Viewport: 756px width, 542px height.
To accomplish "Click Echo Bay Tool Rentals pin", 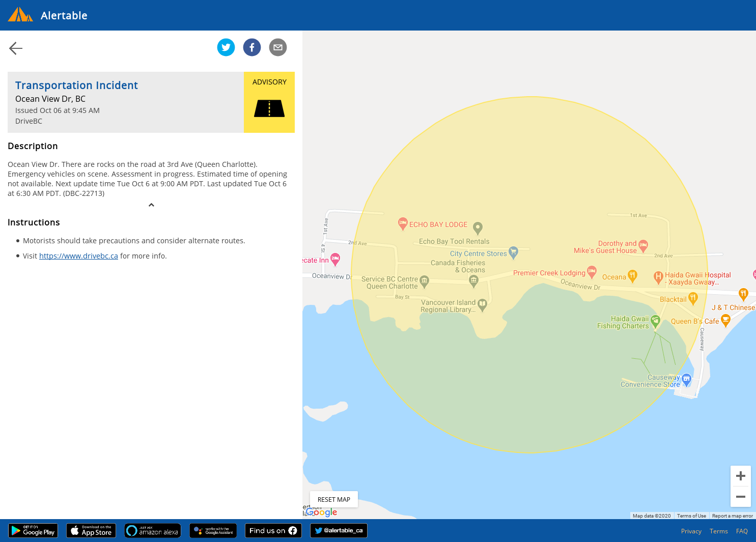I will [x=478, y=227].
